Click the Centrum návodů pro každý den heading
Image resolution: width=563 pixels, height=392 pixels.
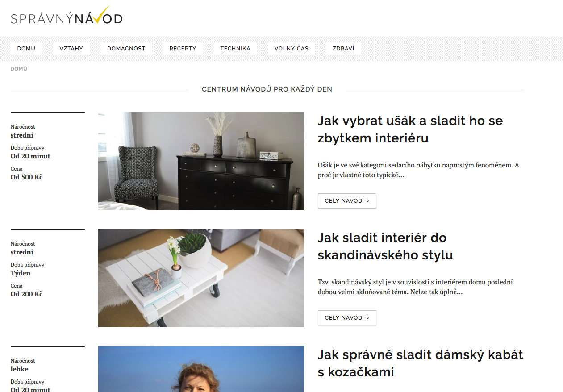[267, 89]
